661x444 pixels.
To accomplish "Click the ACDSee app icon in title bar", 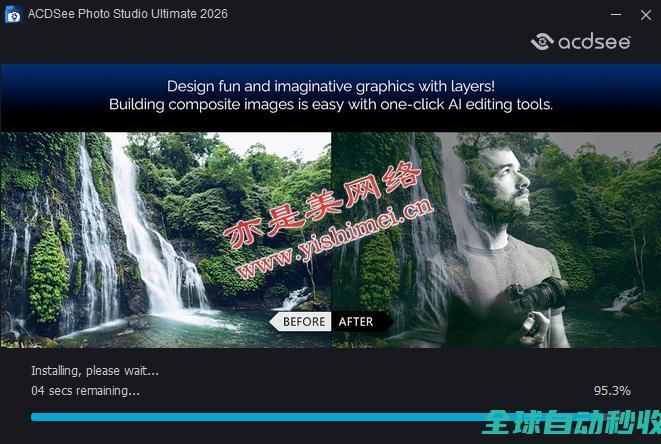I will (x=14, y=14).
